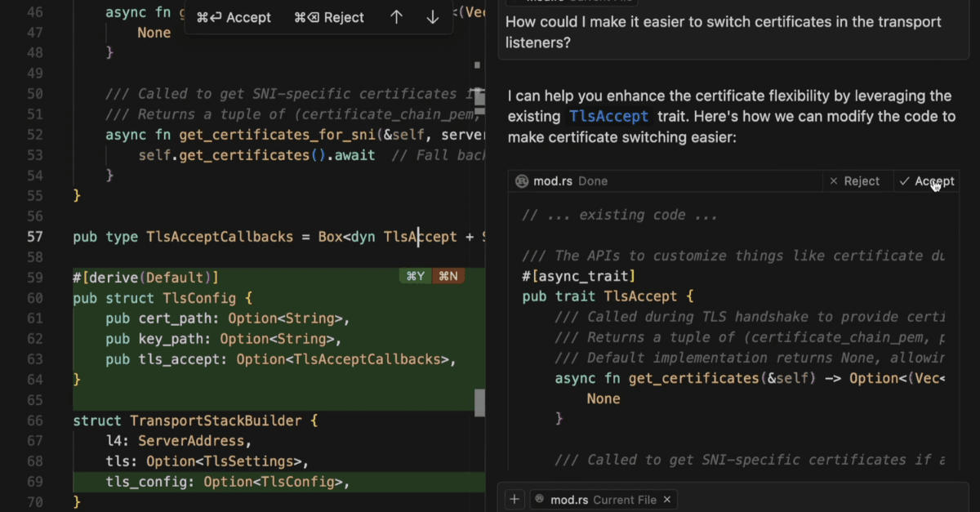Reject the diff hunk with ⌘N badge
Image resolution: width=980 pixels, height=512 pixels.
[448, 277]
